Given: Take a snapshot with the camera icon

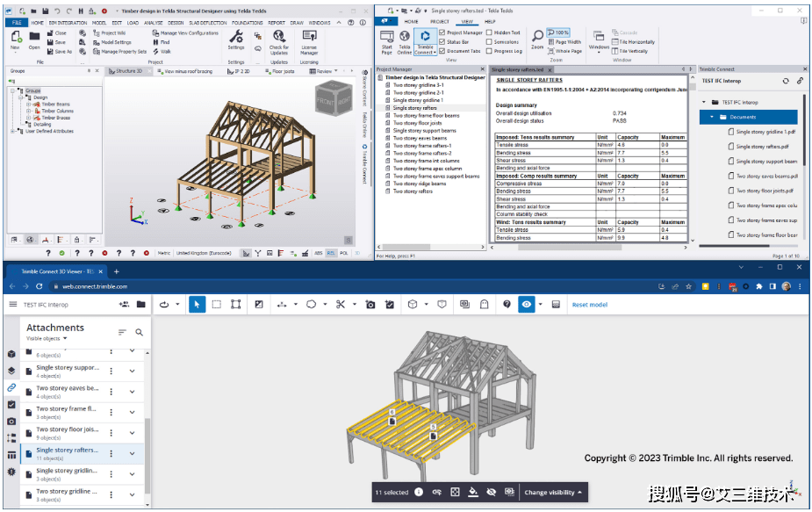Looking at the screenshot, I should pos(370,305).
